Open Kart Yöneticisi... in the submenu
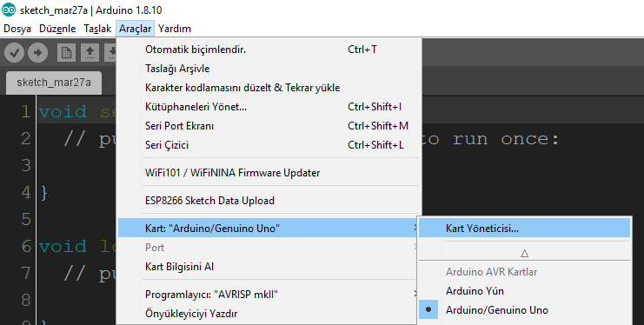 [x=524, y=228]
